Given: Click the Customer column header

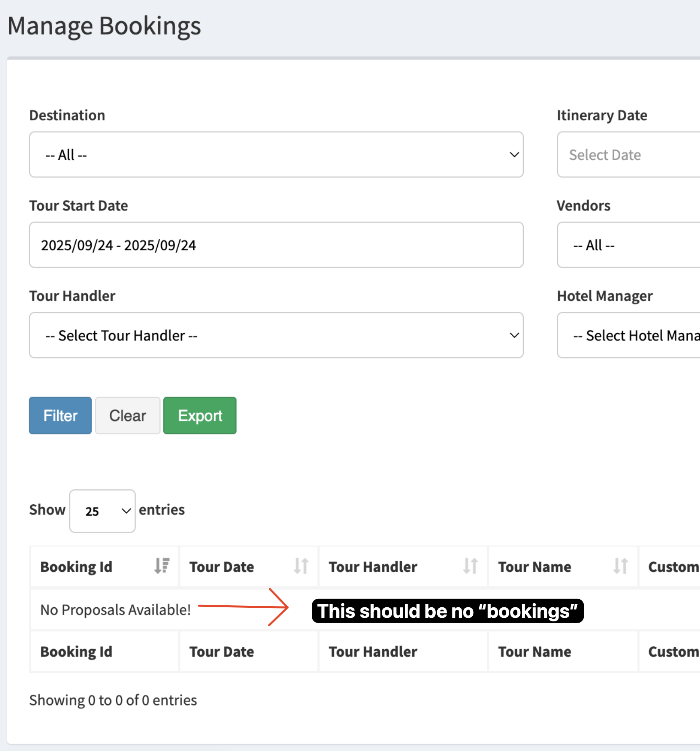Looking at the screenshot, I should click(673, 567).
